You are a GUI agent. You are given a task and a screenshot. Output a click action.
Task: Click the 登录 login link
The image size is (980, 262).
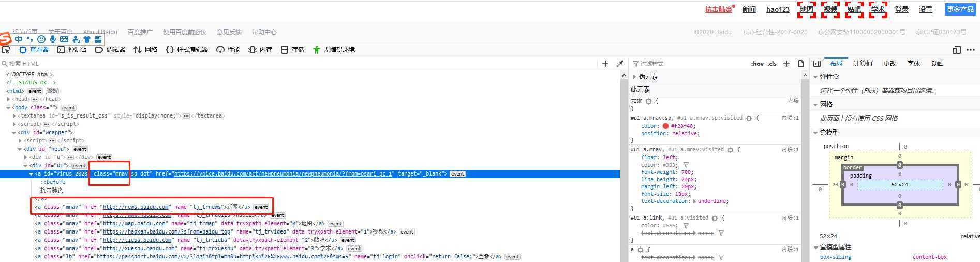pyautogui.click(x=902, y=9)
